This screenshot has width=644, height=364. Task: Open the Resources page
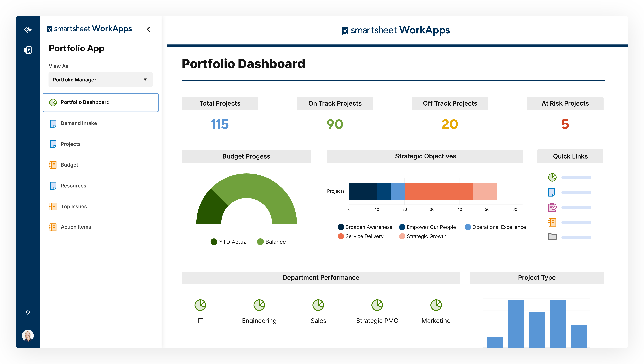click(x=73, y=186)
